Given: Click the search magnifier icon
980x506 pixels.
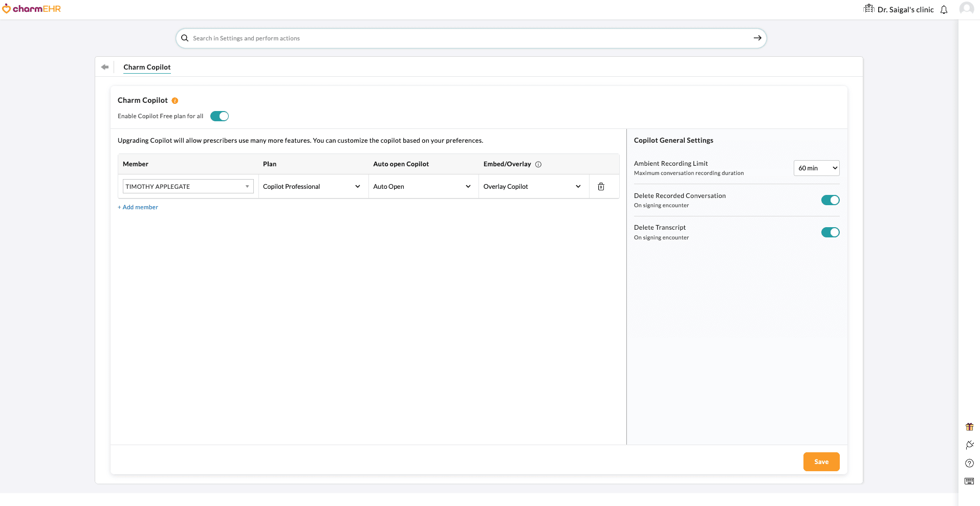Looking at the screenshot, I should click(185, 38).
